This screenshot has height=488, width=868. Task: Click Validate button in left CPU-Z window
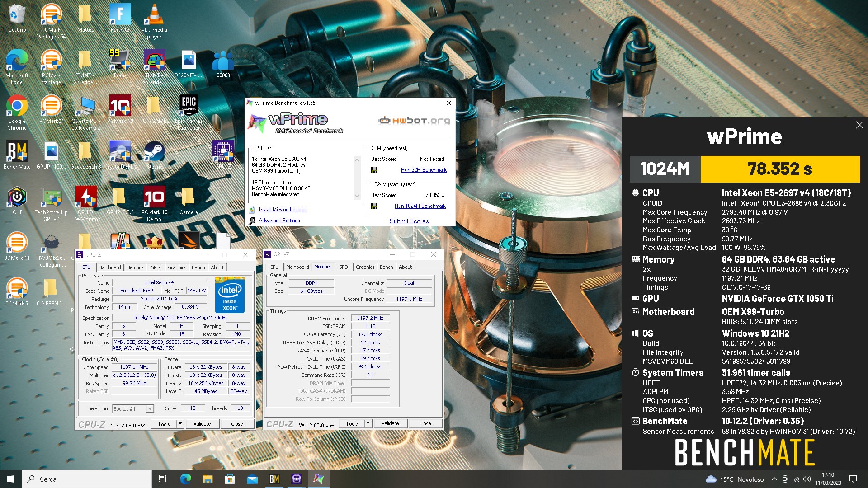click(202, 424)
